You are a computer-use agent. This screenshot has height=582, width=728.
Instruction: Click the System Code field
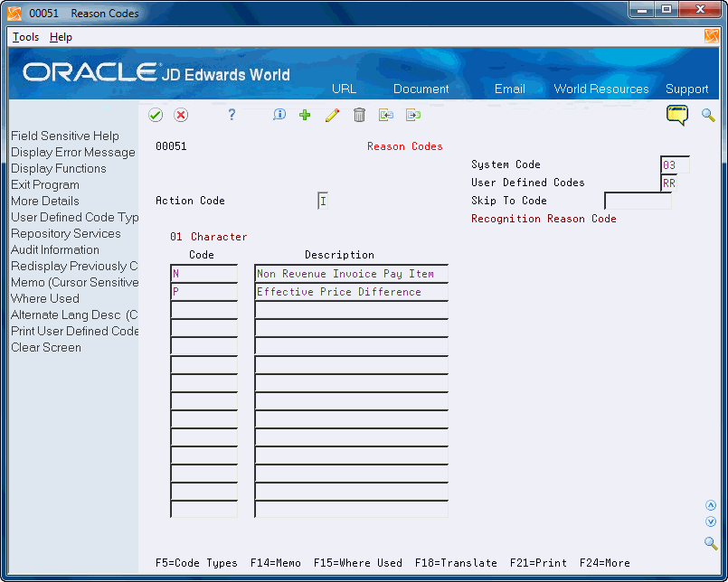[675, 164]
